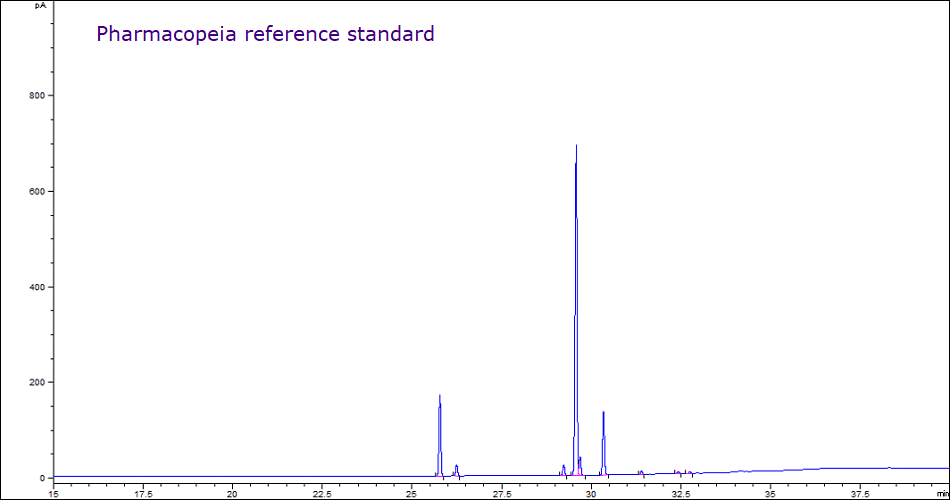Select the 'Pharmacopeia reference standard' title text
This screenshot has width=950, height=500.
click(x=265, y=34)
